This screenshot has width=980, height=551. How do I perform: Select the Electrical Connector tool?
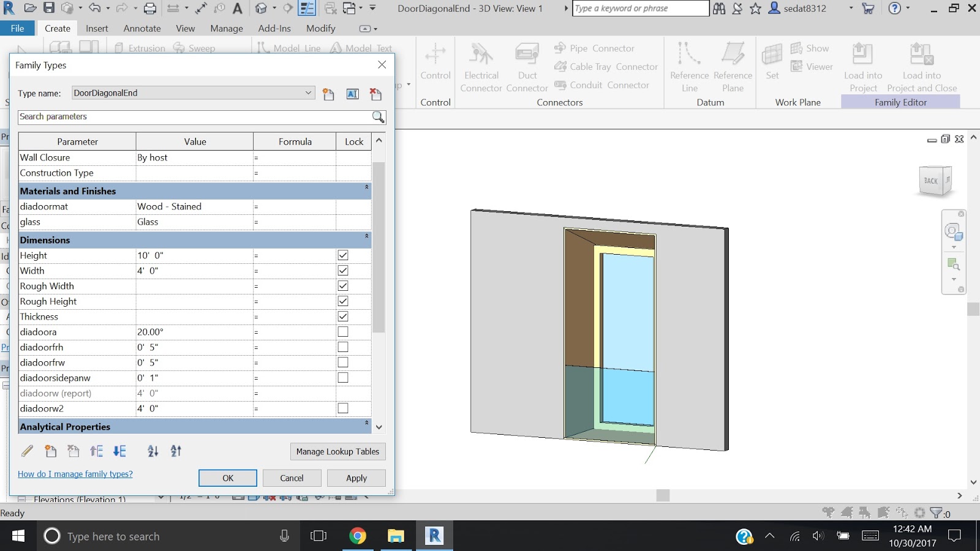point(481,66)
